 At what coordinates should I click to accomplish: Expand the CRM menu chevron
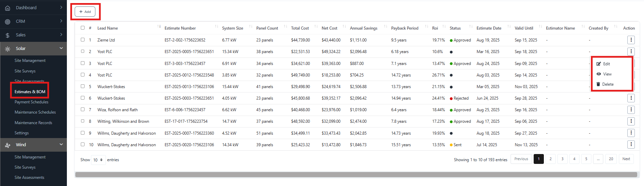pyautogui.click(x=61, y=21)
